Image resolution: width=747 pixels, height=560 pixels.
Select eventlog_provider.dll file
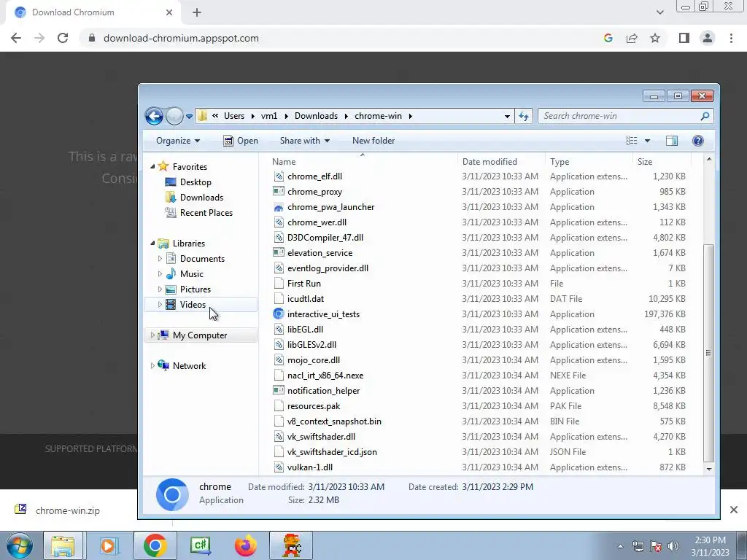point(328,268)
